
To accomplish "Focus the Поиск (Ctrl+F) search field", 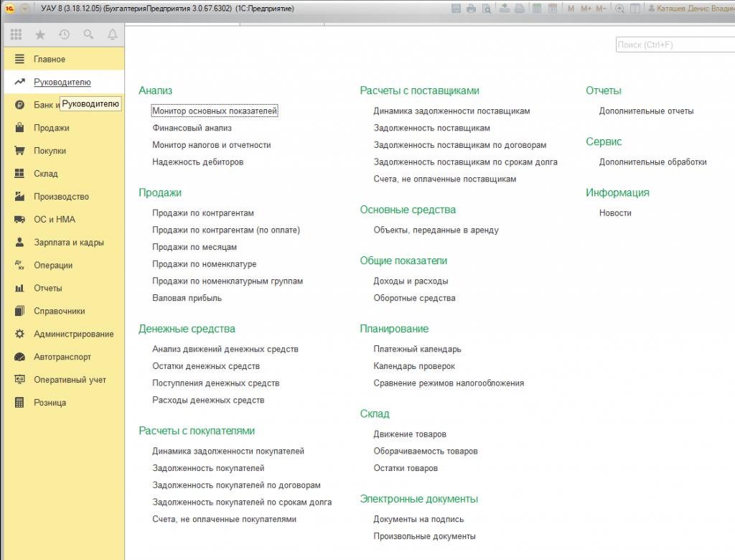I will point(675,45).
